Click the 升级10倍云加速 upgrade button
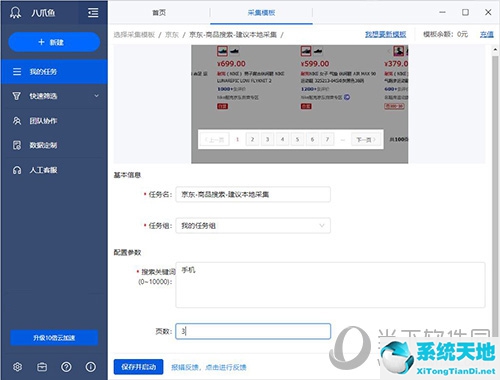 [x=54, y=338]
